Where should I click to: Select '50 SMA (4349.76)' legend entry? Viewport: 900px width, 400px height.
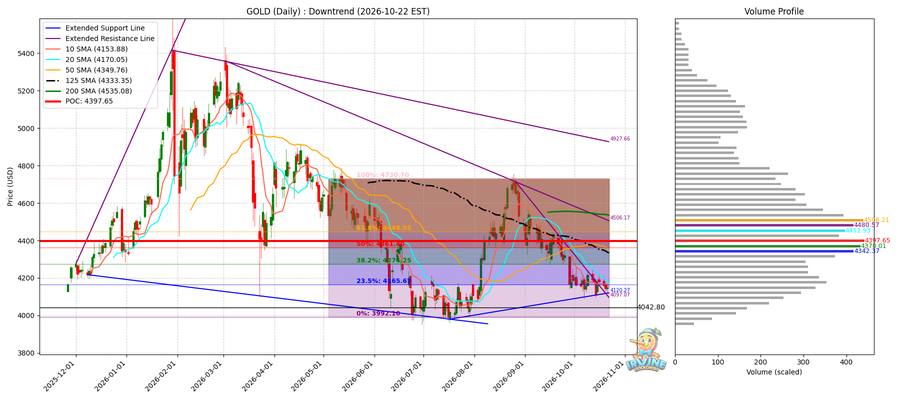(x=88, y=69)
